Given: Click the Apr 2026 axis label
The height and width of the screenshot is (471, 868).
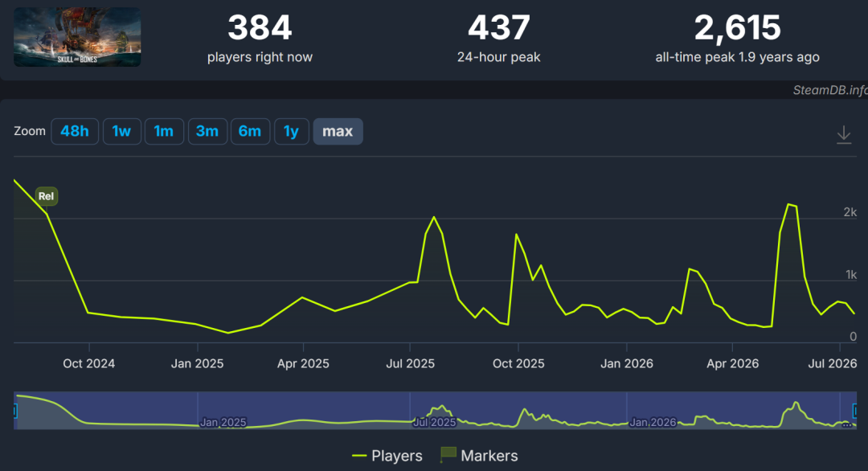Looking at the screenshot, I should click(x=732, y=363).
